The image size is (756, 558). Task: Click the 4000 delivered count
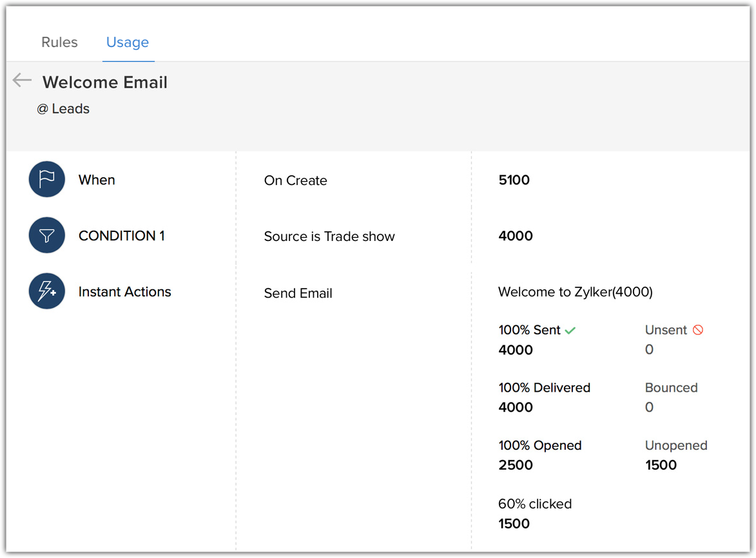[516, 407]
